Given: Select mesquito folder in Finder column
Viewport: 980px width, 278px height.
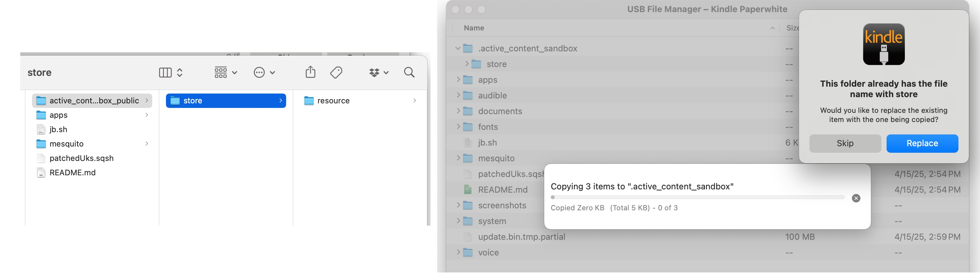Looking at the screenshot, I should [92, 144].
